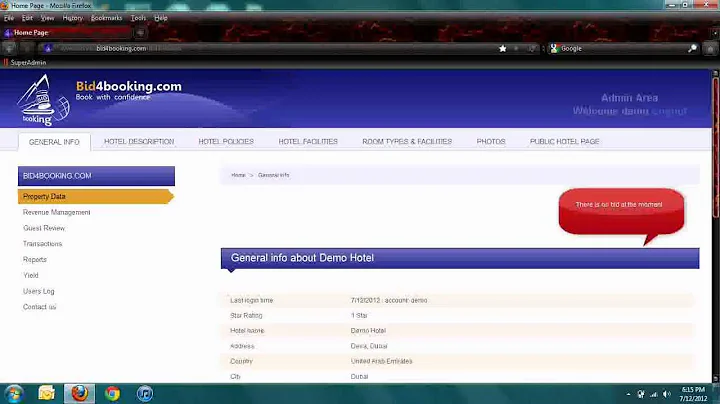This screenshot has height=404, width=720.
Task: Click the Deira, Dubai address value
Action: click(369, 346)
